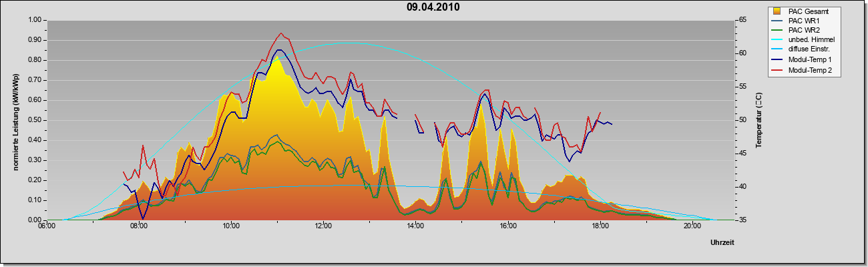
Task: Click the red Modul-Temp 2 legend line
Action: [778, 70]
